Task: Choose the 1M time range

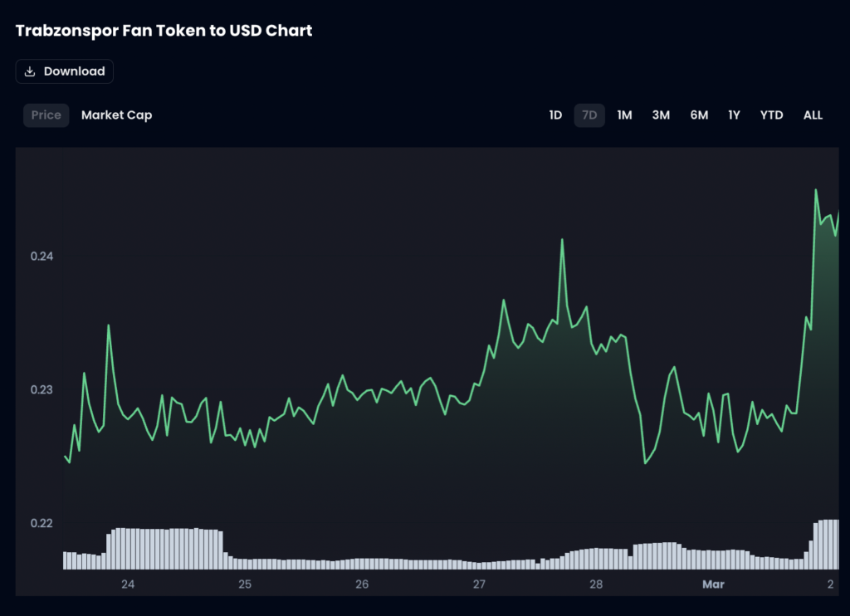Action: click(x=624, y=115)
